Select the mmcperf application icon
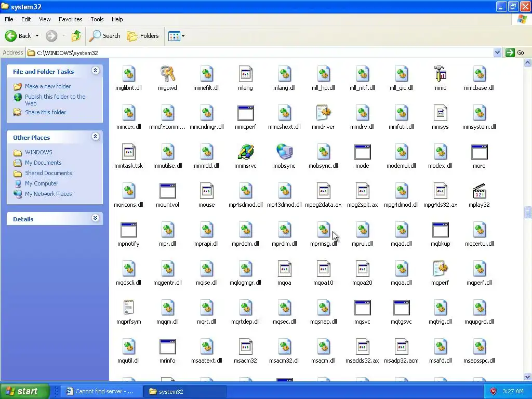Viewport: 532px width, 399px height. [x=246, y=113]
